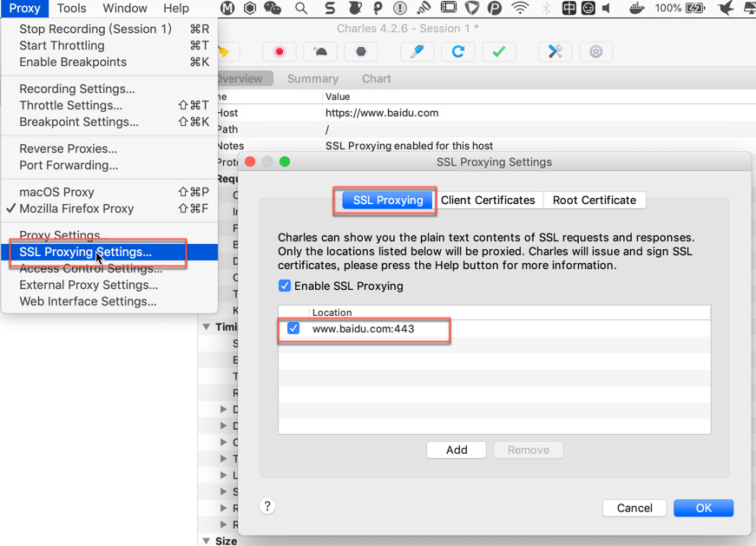756x546 pixels.
Task: Click the smiley face menu bar icon
Action: tap(588, 8)
